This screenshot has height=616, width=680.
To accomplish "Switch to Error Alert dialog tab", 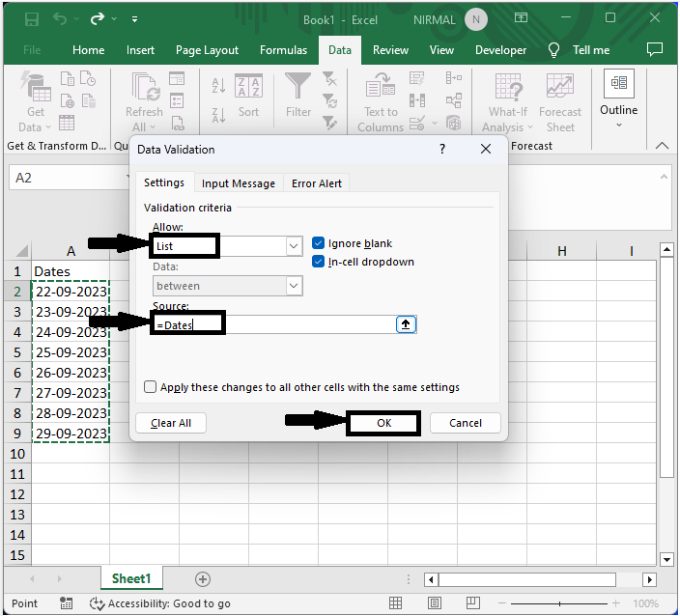I will (317, 183).
